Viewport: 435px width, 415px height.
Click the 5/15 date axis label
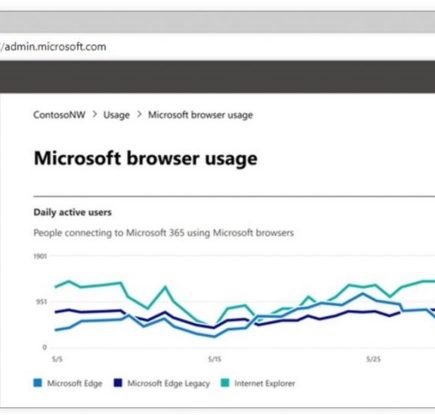(x=215, y=359)
